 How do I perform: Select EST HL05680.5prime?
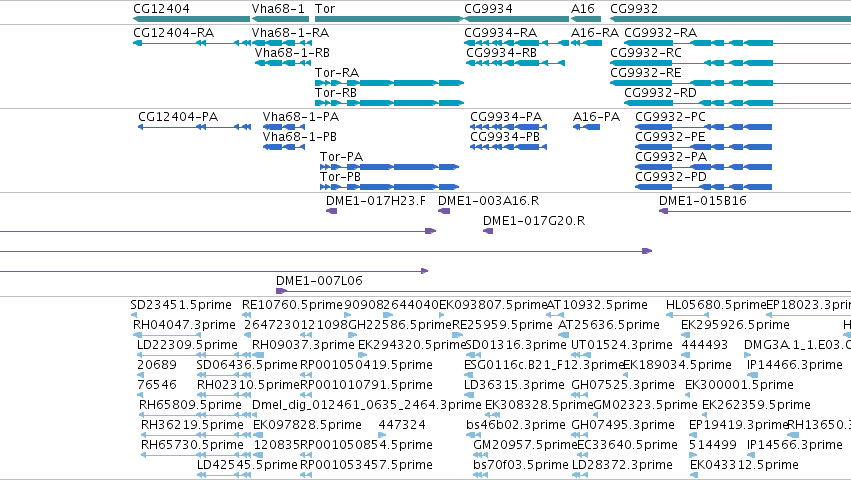716,305
